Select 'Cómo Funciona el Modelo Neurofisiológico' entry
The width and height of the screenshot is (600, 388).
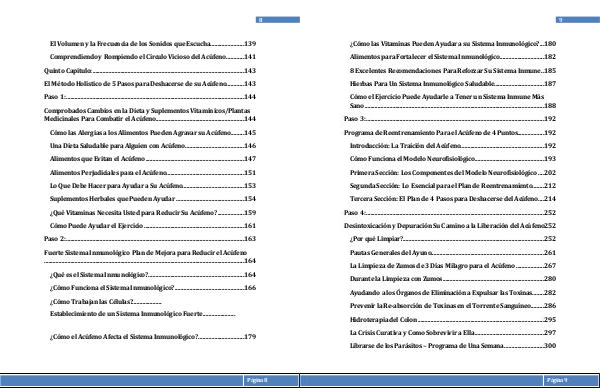point(453,159)
